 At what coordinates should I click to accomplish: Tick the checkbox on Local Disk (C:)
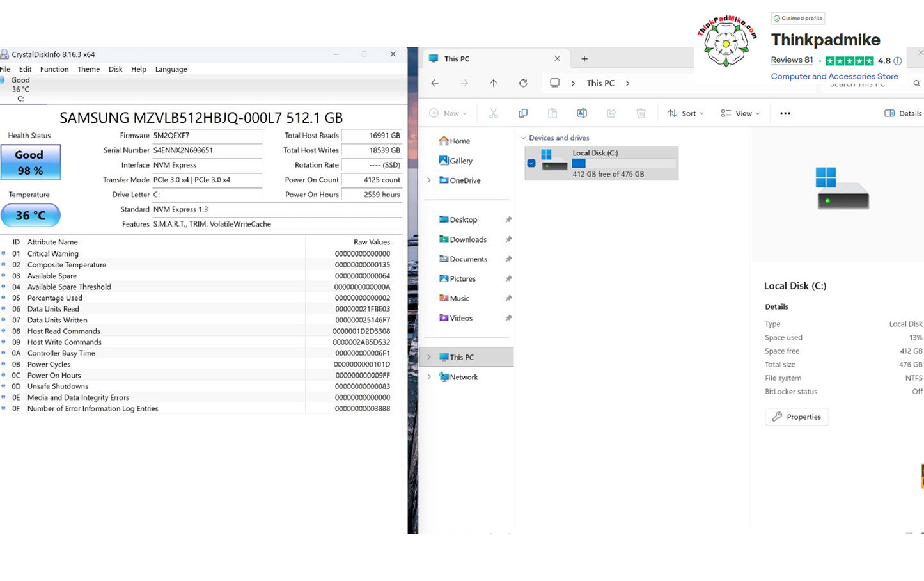coord(531,163)
